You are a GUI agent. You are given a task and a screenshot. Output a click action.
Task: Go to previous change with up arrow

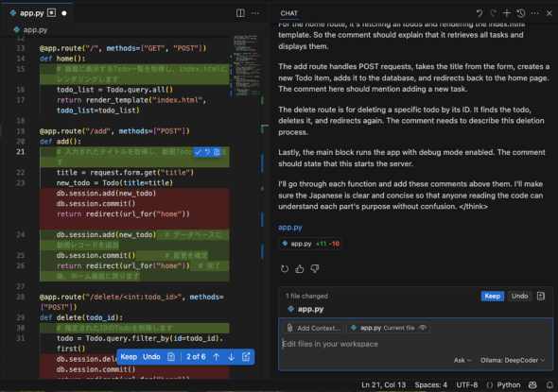[x=217, y=357]
